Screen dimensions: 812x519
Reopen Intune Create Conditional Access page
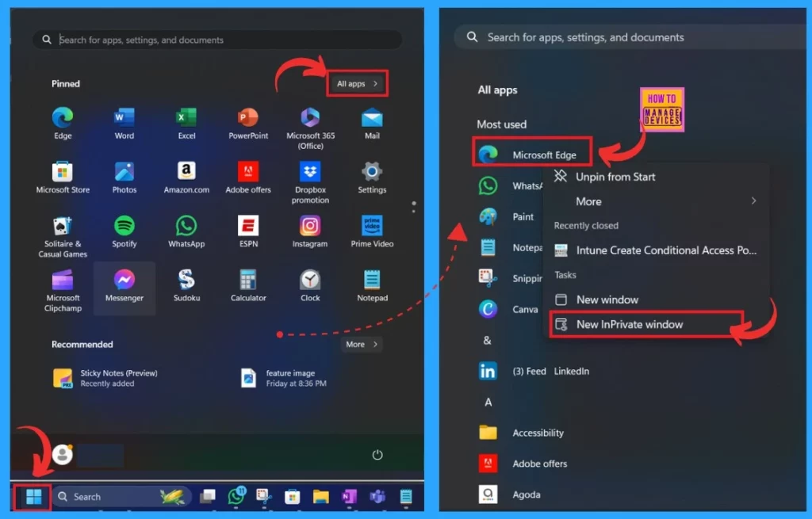pyautogui.click(x=656, y=250)
